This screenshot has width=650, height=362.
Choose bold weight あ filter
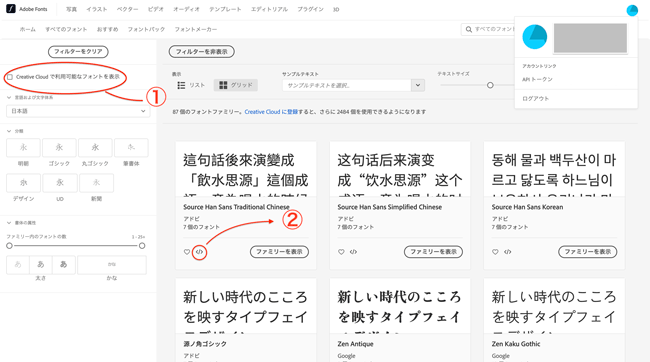coord(63,265)
